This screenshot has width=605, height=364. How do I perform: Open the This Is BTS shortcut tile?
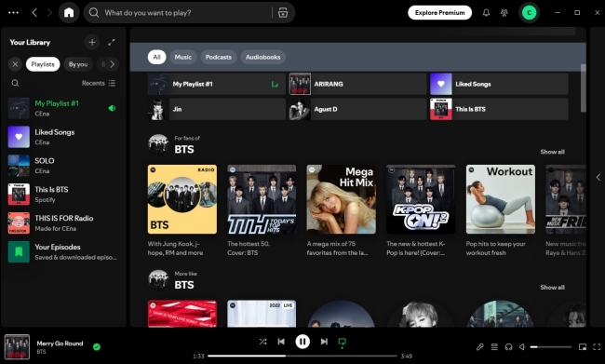click(499, 109)
